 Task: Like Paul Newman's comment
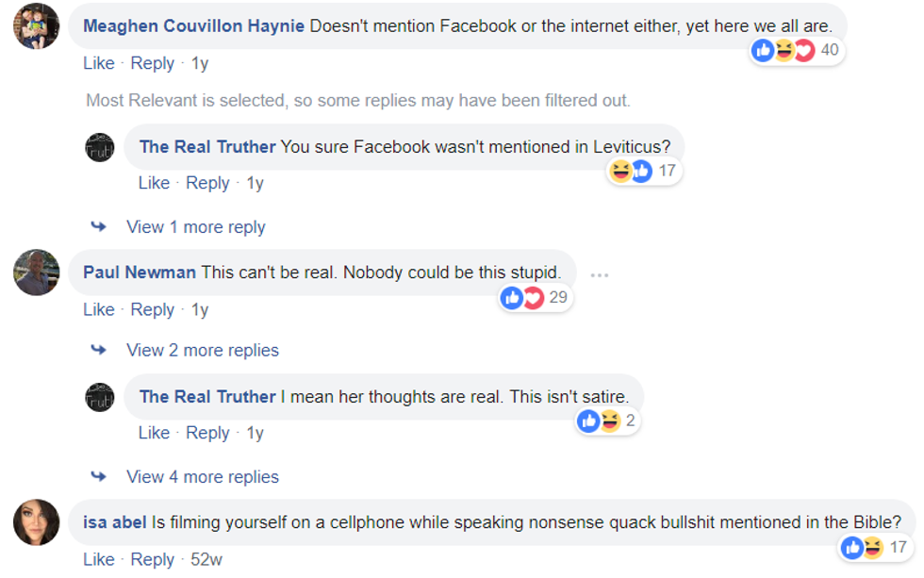click(98, 309)
